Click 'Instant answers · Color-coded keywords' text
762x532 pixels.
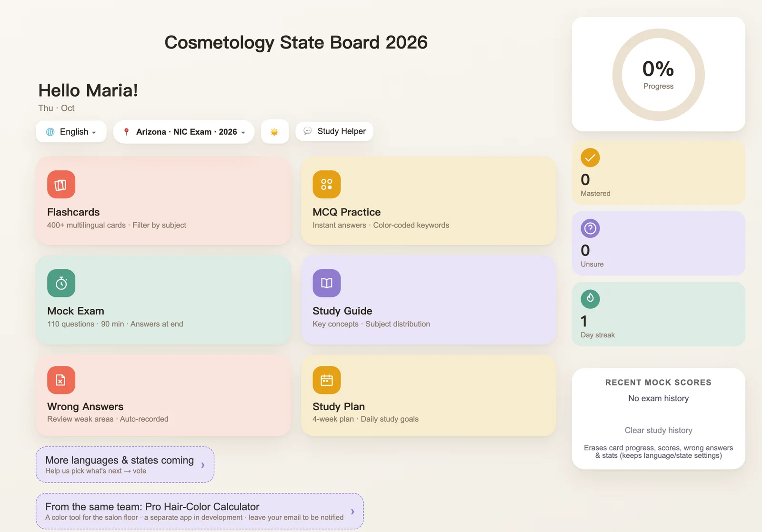pyautogui.click(x=381, y=225)
